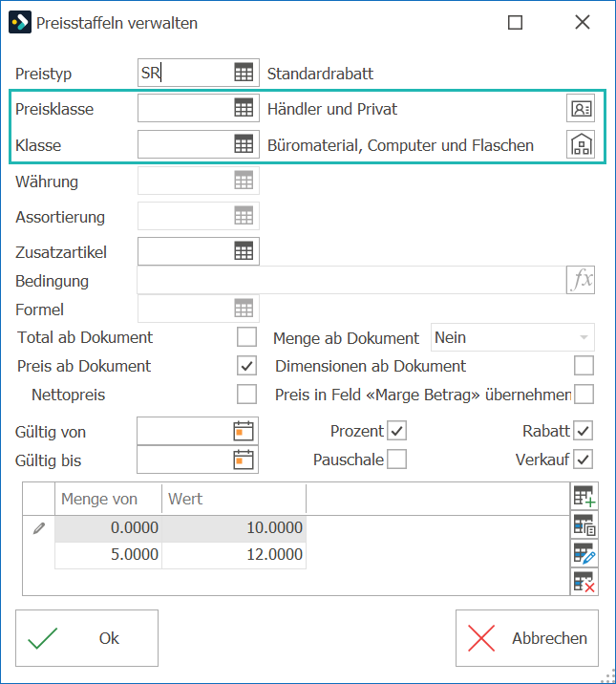616x684 pixels.
Task: Delete the selected price tier row
Action: [x=584, y=582]
